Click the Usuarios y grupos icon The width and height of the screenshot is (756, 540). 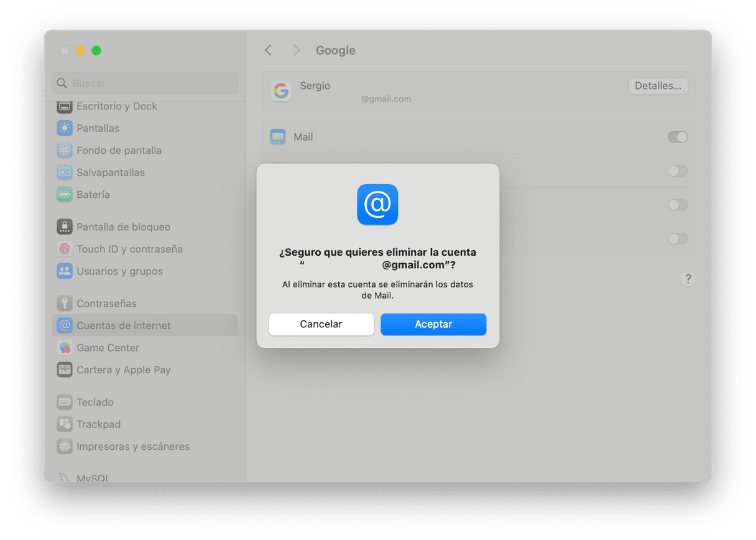tap(65, 271)
